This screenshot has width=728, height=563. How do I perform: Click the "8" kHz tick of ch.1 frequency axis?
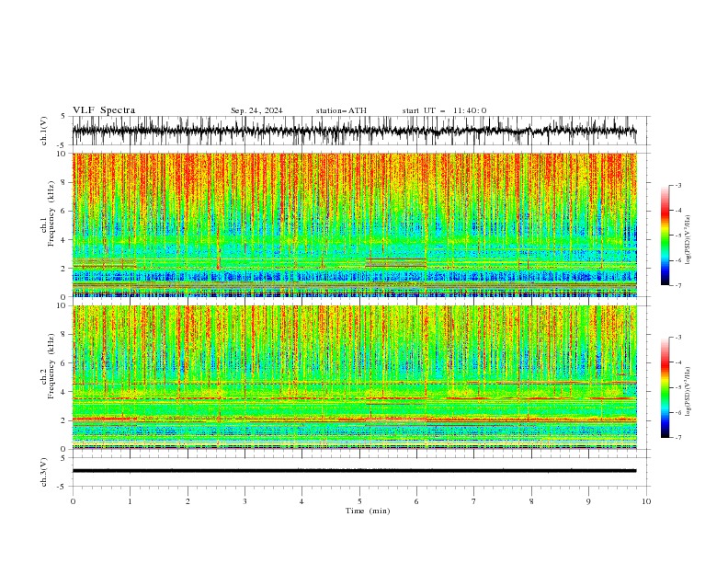click(64, 182)
